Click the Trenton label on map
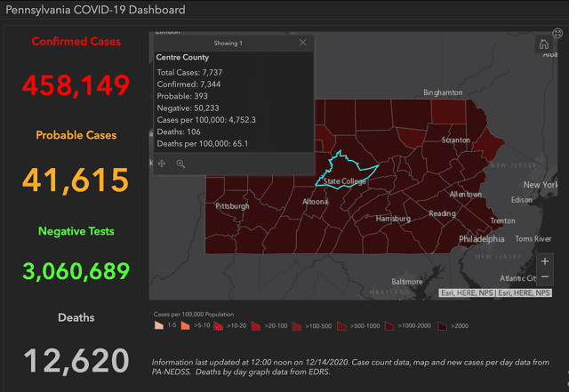This screenshot has width=569, height=392. (502, 220)
